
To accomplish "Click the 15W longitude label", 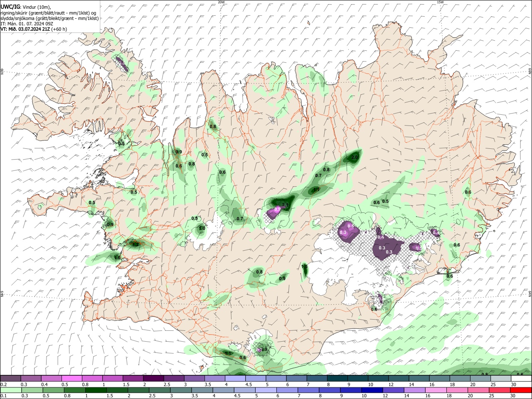I will point(440,2).
